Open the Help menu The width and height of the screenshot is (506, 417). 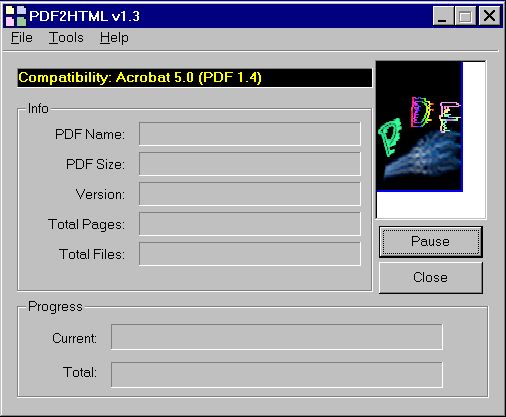tap(114, 38)
